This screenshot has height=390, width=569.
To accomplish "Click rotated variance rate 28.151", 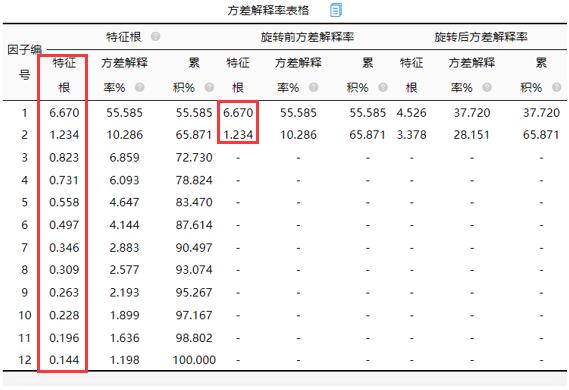I will 471,135.
